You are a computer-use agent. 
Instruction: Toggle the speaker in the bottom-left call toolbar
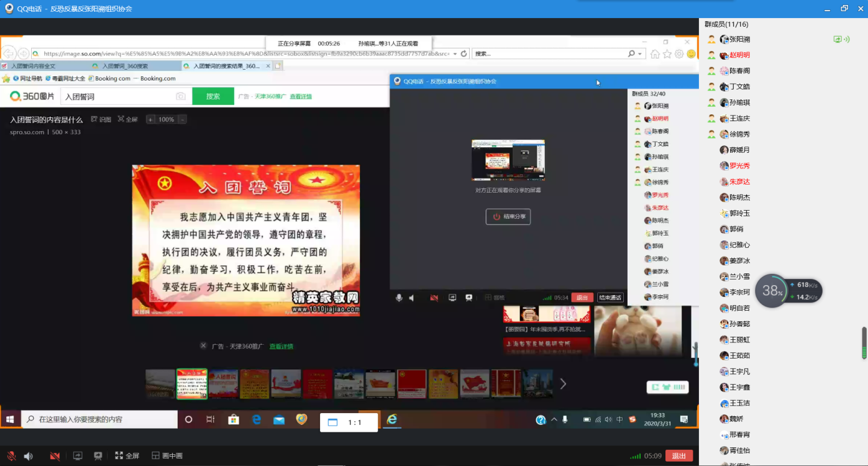click(28, 456)
